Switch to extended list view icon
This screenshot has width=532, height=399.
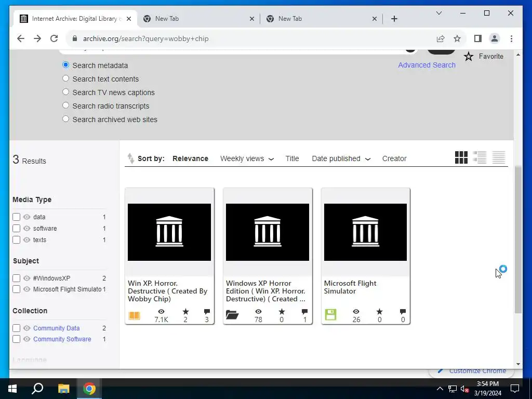480,157
